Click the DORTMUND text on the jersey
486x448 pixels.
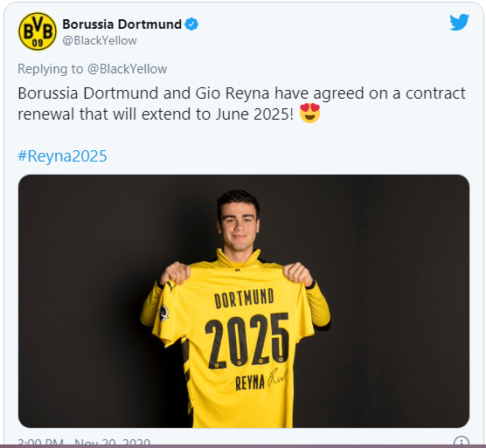click(x=244, y=299)
